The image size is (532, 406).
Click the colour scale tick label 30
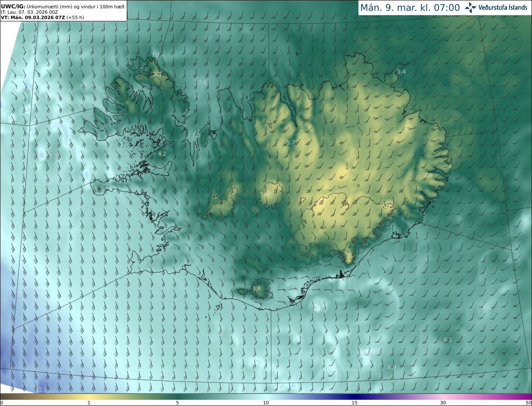443,403
